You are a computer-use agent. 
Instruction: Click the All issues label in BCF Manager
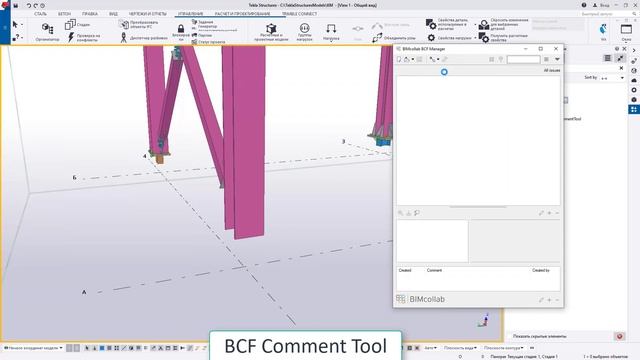(x=552, y=71)
